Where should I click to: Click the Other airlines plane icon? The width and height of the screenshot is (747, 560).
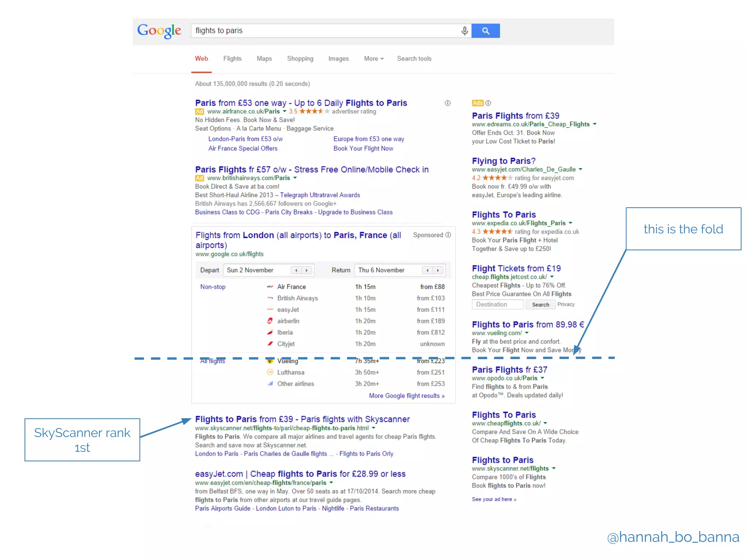tap(270, 384)
